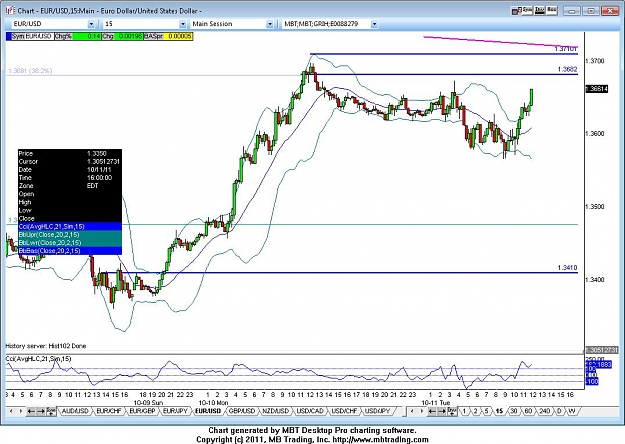Click the Price 1.3350 row in data box
The height and width of the screenshot is (444, 625).
70,153
